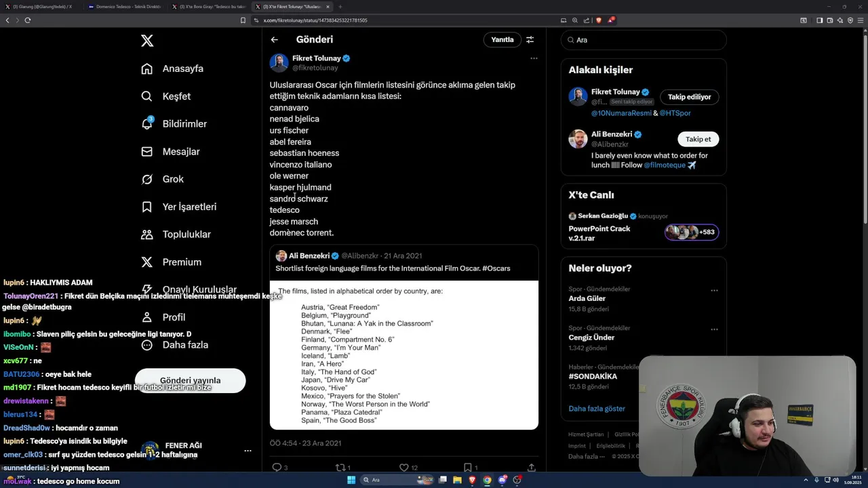This screenshot has height=488, width=868.
Task: Click the Gönderi yayınla post button
Action: 190,381
